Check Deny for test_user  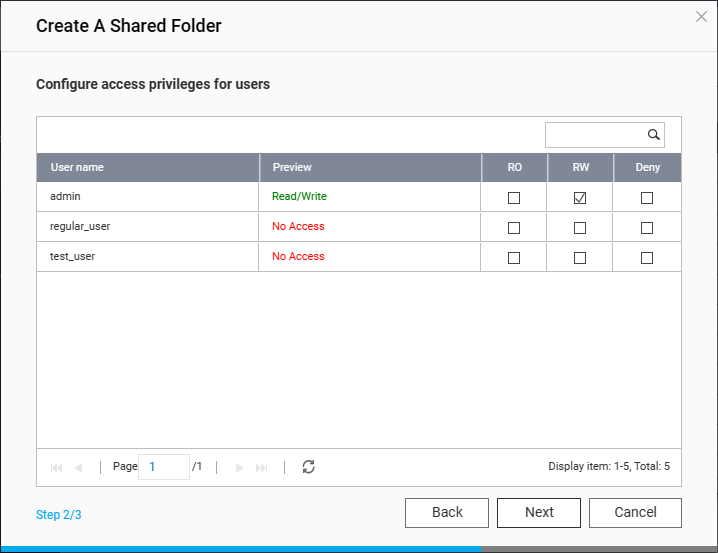pos(647,258)
